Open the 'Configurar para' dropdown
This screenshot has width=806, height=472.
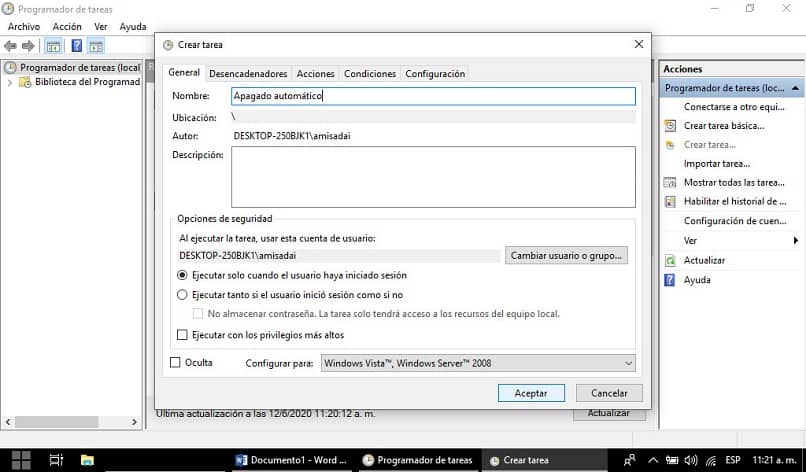coord(478,363)
